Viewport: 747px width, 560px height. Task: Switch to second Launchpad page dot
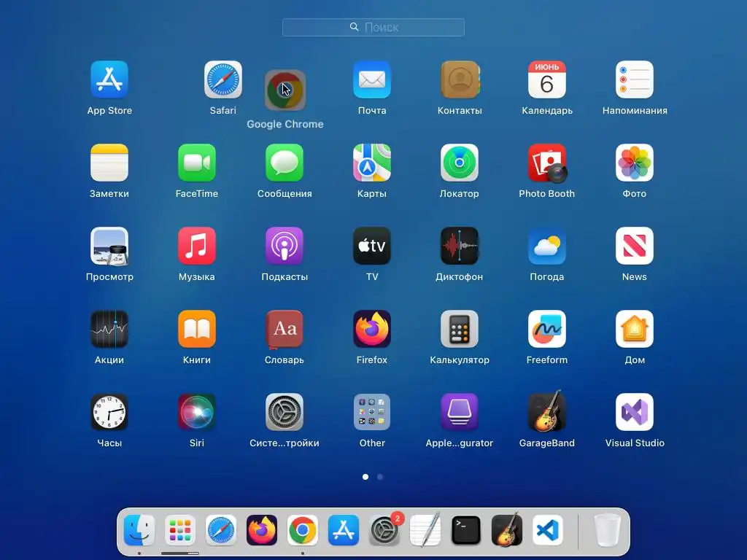tap(380, 477)
